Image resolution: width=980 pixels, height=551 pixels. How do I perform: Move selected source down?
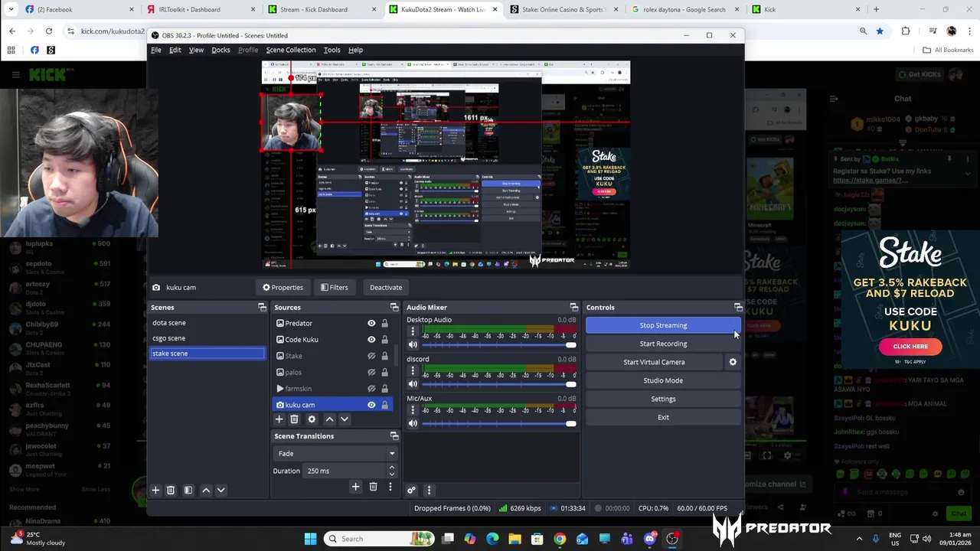[345, 419]
